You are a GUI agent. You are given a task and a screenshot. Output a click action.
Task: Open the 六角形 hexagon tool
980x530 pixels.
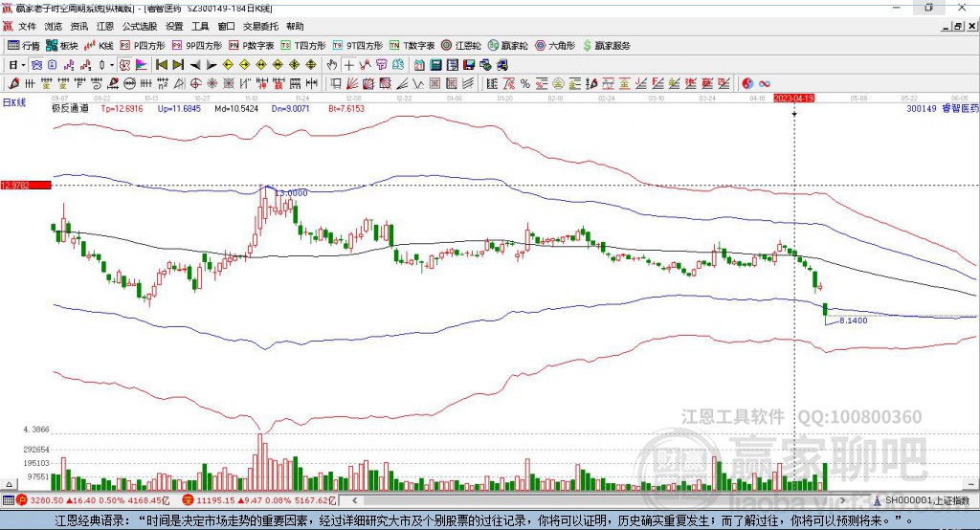coord(555,46)
